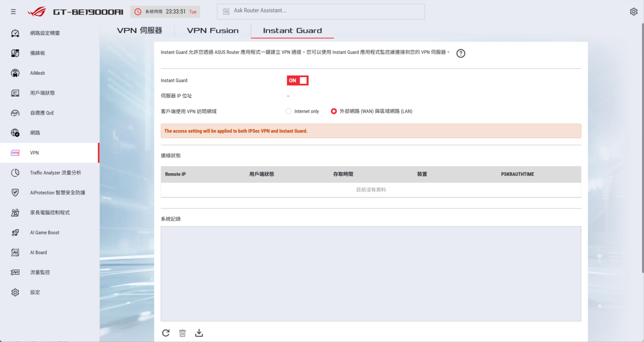Click the ROG logo

36,12
